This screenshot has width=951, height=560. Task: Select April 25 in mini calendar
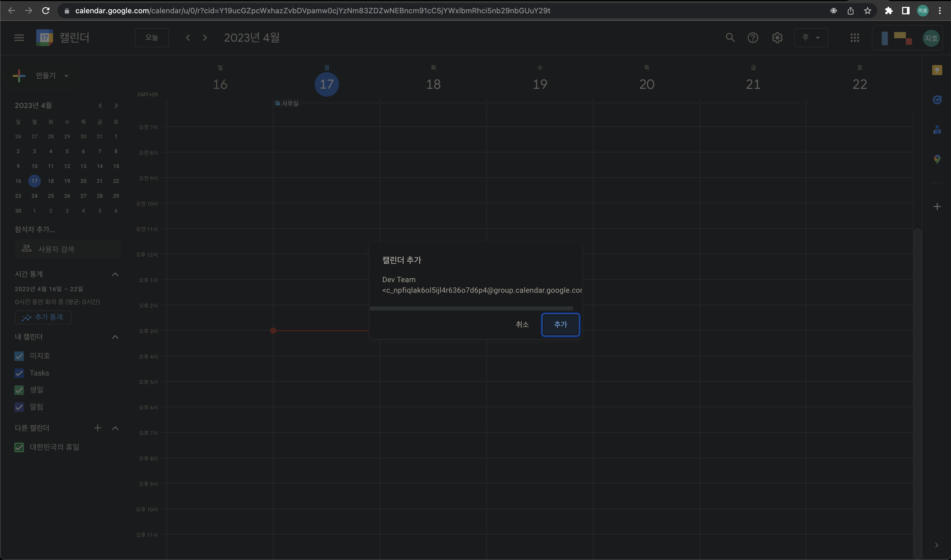point(50,196)
